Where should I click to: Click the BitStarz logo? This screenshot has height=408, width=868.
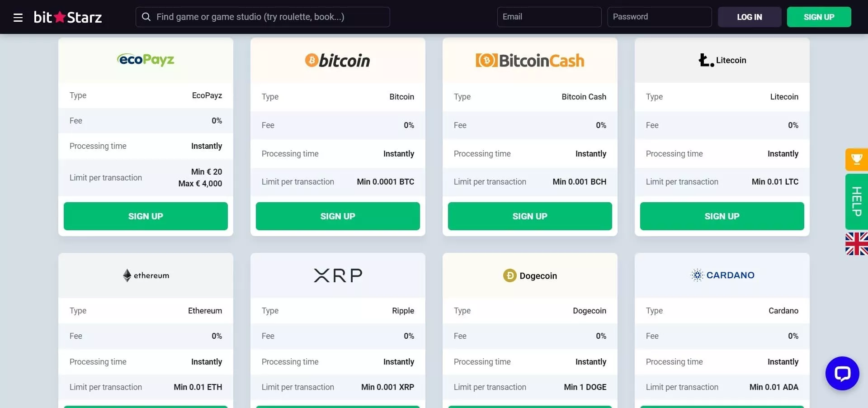point(68,17)
